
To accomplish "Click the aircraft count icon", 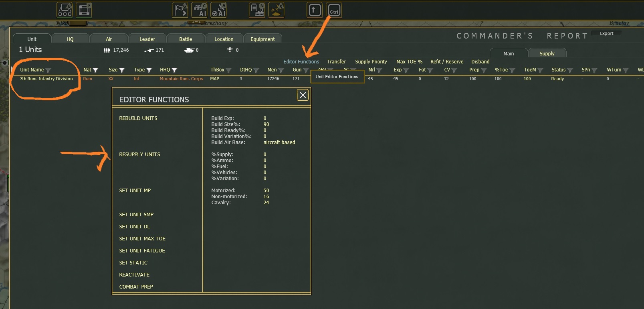I will point(230,50).
